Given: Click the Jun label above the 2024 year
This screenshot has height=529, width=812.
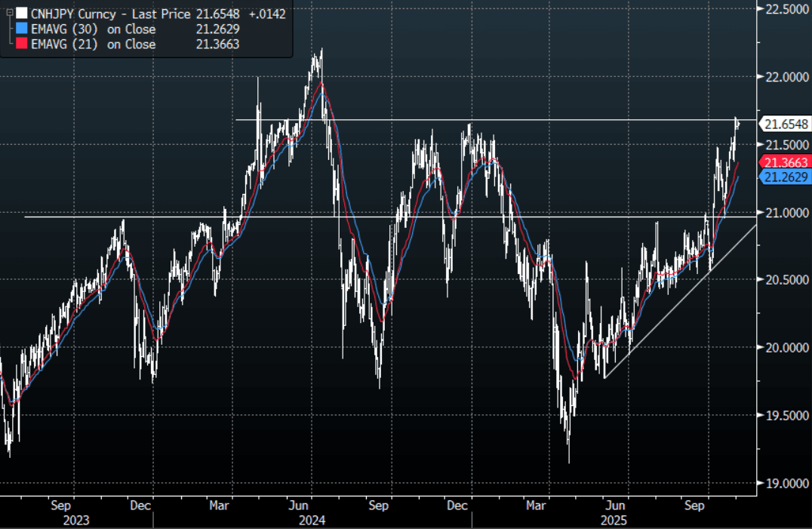Looking at the screenshot, I should (300, 506).
